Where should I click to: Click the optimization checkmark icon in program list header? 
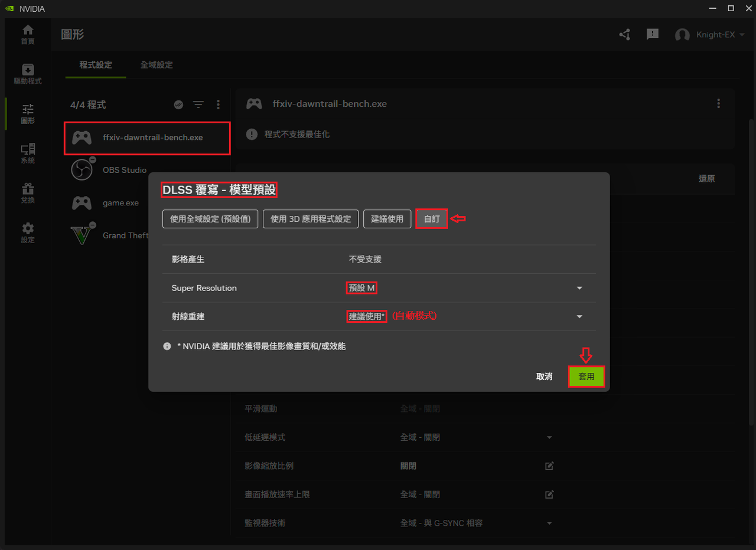point(178,104)
